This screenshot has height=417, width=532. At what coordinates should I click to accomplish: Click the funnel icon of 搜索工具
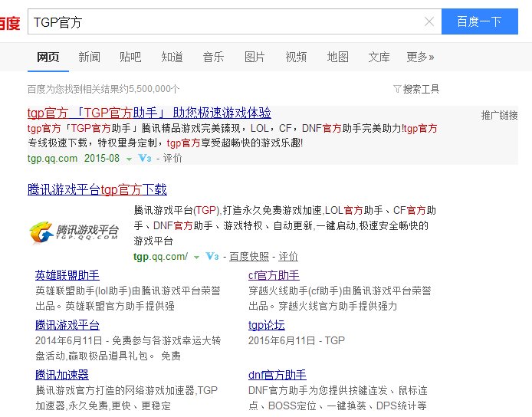tap(397, 89)
